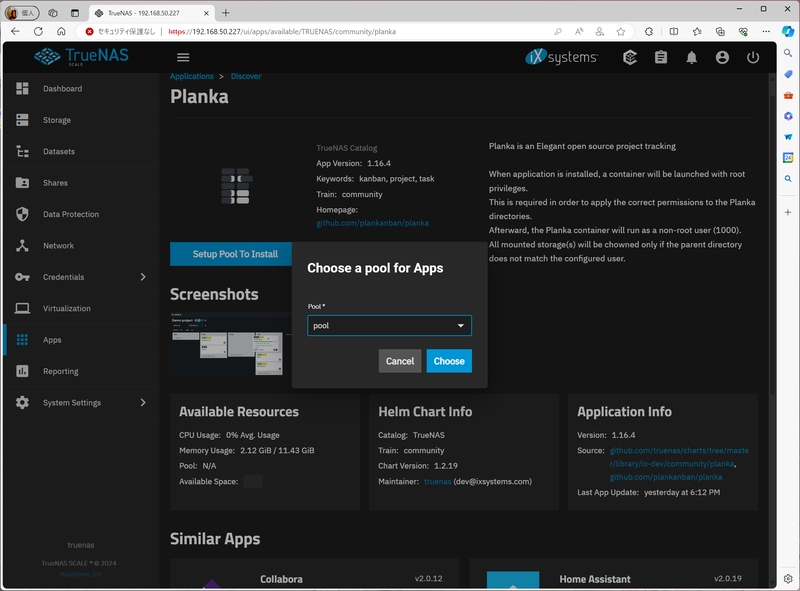Open browser split screen icon
Image resolution: width=800 pixels, height=591 pixels.
[674, 32]
